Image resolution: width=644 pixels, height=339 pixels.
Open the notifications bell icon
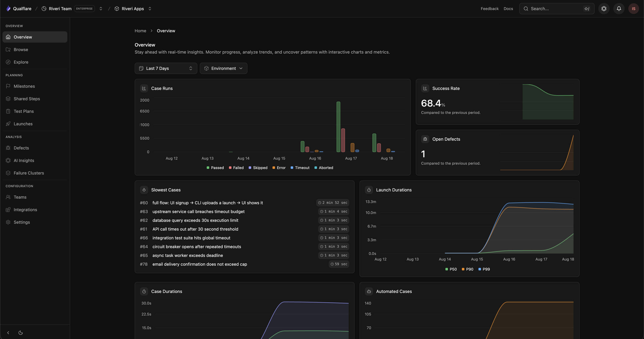pos(619,9)
